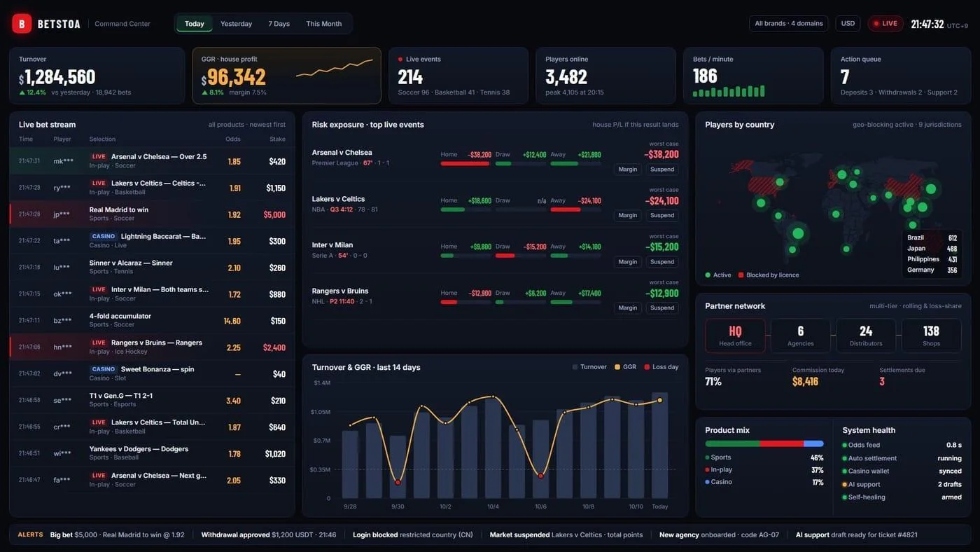Open AI support ticket #4821 alert
The height and width of the screenshot is (552, 980).
click(x=857, y=534)
